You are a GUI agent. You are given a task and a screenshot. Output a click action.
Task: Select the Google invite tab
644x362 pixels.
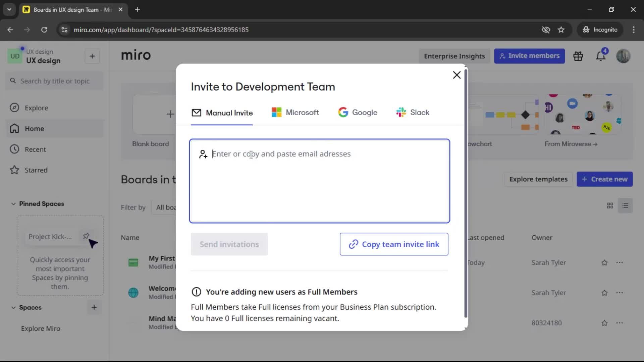[358, 113]
